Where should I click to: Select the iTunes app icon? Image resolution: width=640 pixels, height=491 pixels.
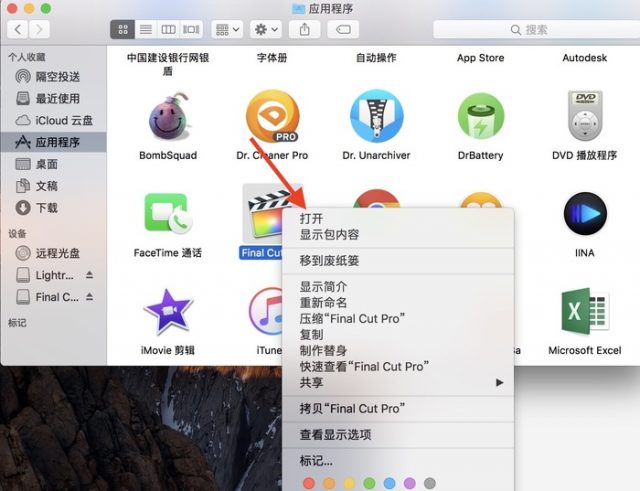(x=266, y=311)
